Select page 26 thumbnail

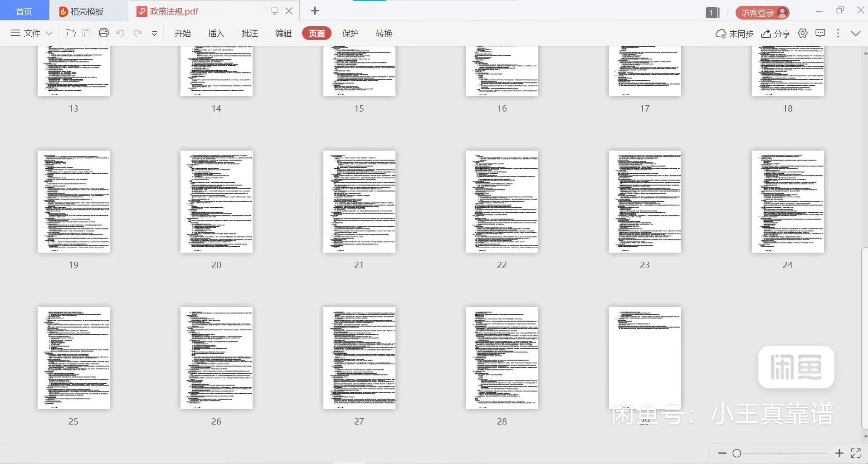click(x=216, y=358)
